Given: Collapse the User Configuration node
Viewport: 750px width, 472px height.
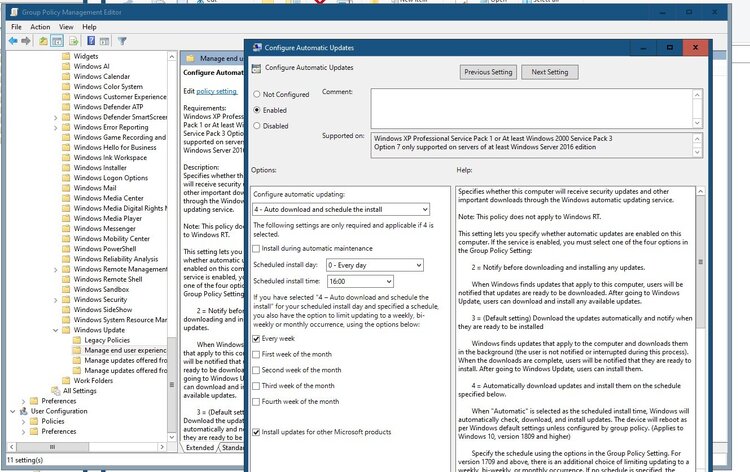Looking at the screenshot, I should [x=12, y=411].
